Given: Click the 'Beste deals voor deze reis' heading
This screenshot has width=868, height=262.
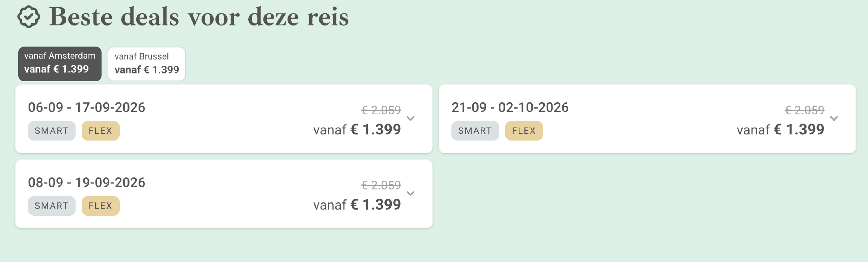Looking at the screenshot, I should [199, 17].
